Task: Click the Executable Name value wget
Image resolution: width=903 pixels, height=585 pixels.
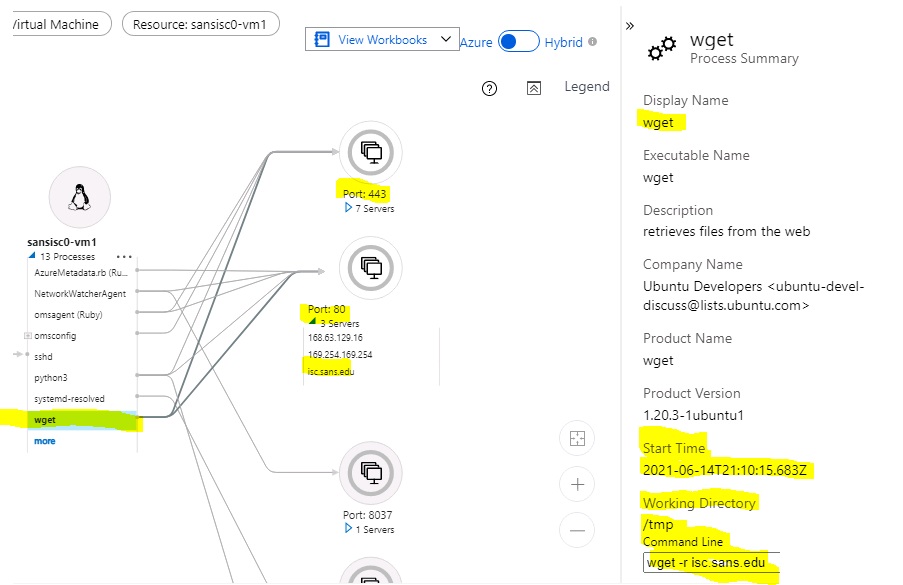Action: coord(658,178)
